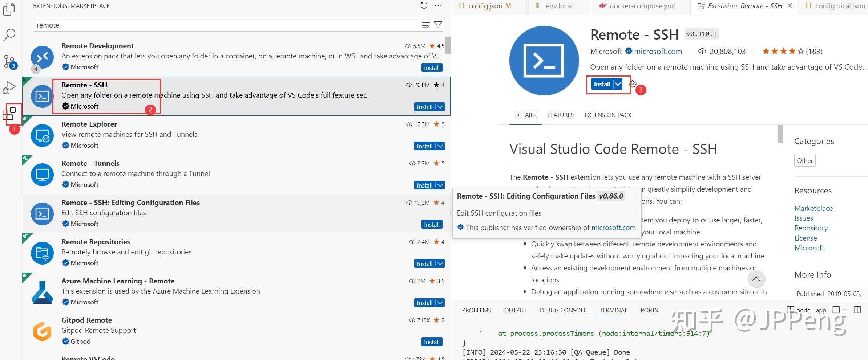Open the Remote - SSH manage gear icon

(x=633, y=84)
